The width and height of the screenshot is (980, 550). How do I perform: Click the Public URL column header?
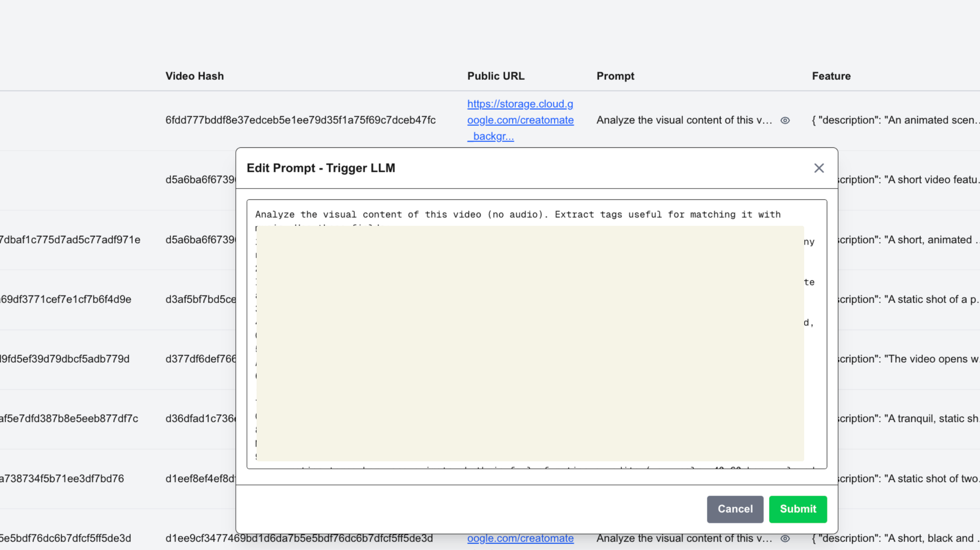495,76
